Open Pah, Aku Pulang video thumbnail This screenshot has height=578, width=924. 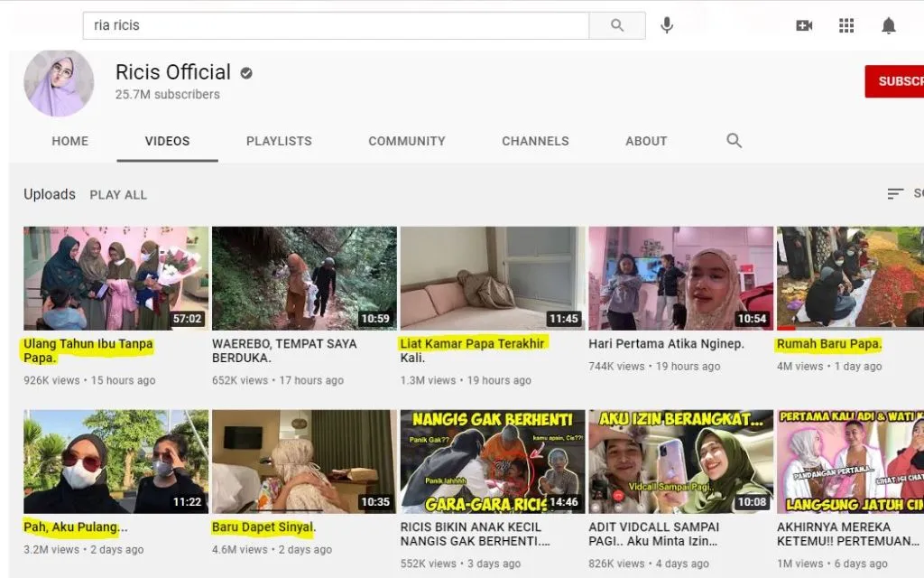(x=116, y=461)
